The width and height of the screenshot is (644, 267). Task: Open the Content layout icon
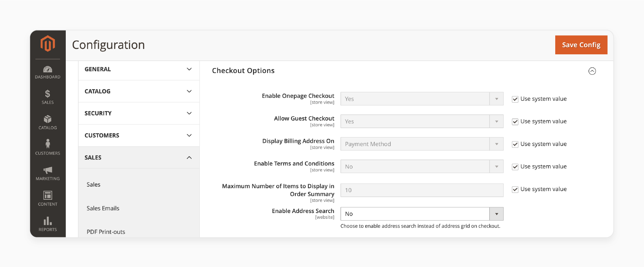click(48, 195)
